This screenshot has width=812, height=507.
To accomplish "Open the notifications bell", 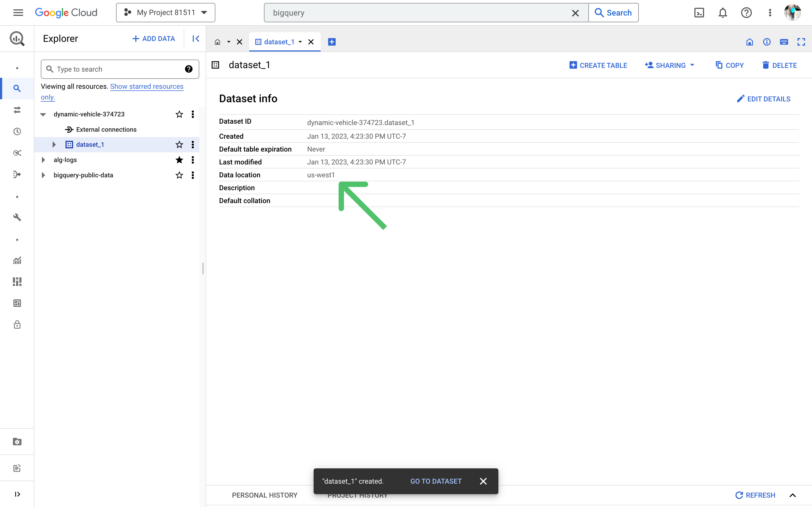I will pyautogui.click(x=722, y=12).
